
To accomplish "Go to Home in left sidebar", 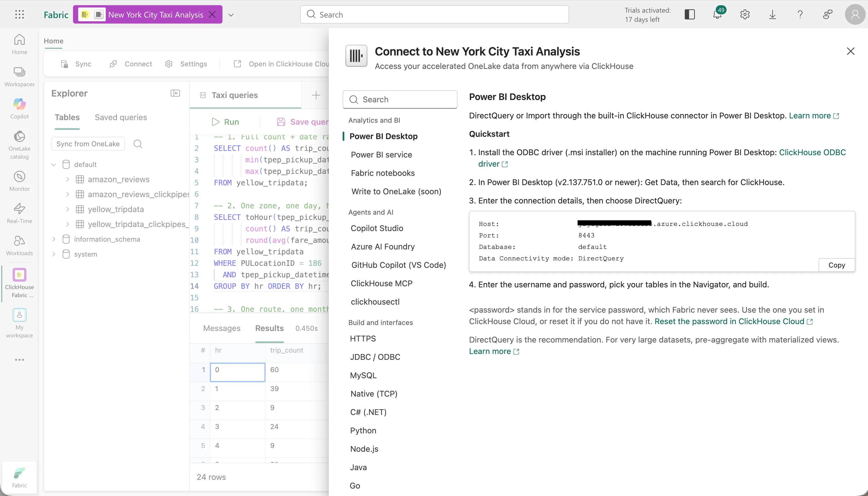I will [x=20, y=44].
